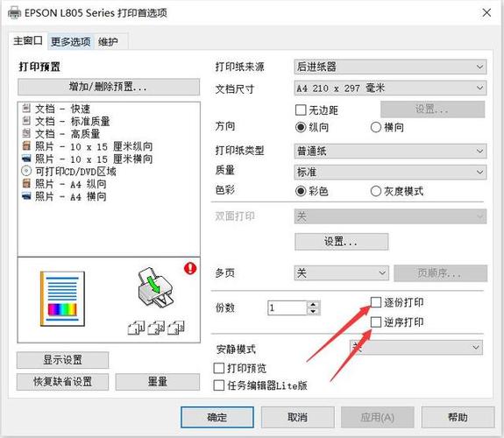Image resolution: width=504 pixels, height=438 pixels.
Task: Select preset text 文档 - 快速
Action: pyautogui.click(x=63, y=109)
